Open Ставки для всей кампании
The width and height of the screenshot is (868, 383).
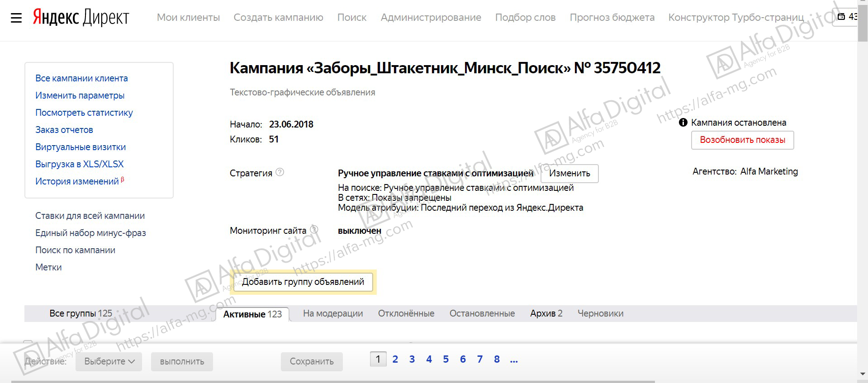(90, 216)
